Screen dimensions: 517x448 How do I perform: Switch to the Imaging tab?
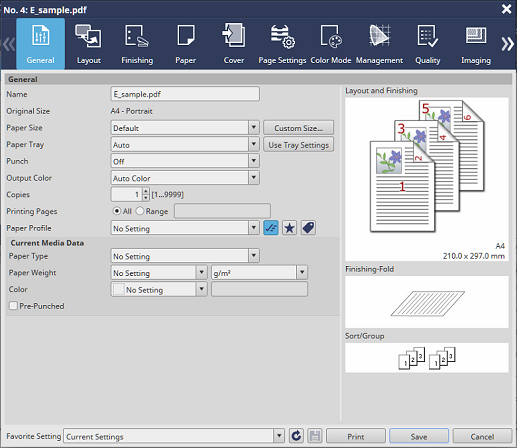[476, 44]
